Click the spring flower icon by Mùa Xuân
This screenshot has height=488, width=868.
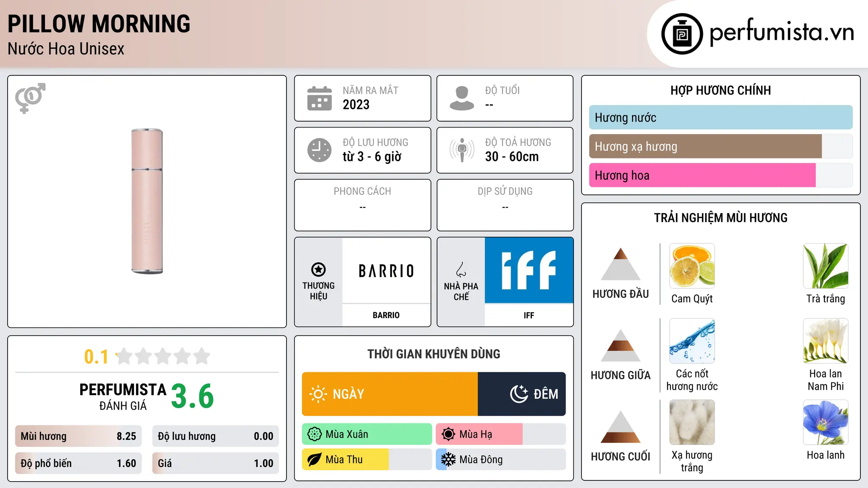point(314,434)
